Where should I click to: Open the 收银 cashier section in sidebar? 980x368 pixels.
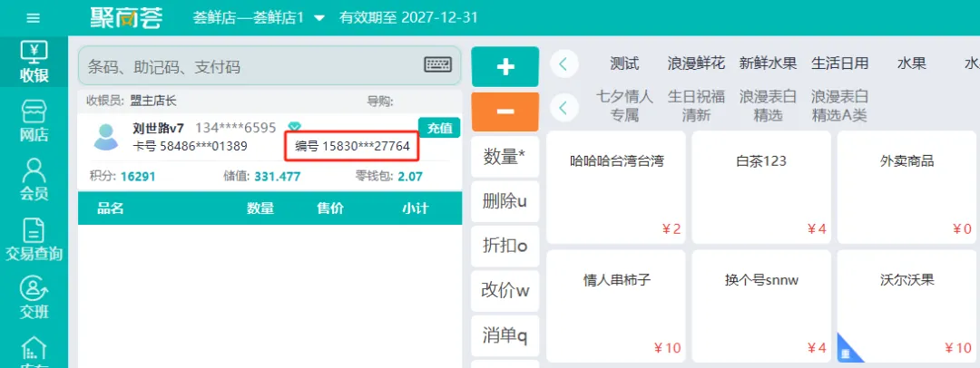(x=34, y=63)
